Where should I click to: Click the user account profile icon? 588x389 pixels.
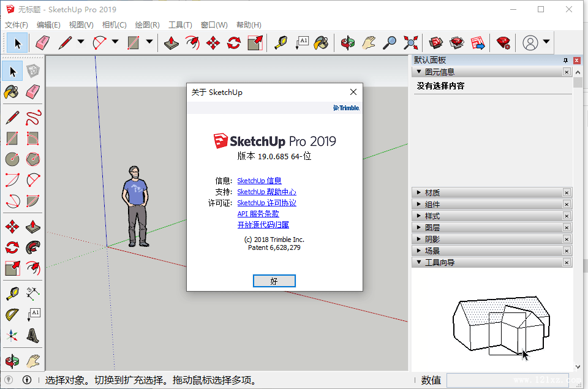[530, 43]
